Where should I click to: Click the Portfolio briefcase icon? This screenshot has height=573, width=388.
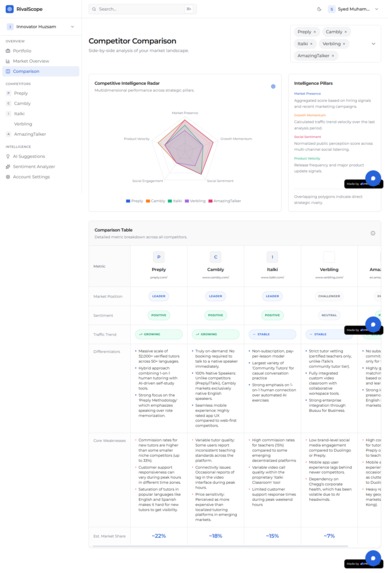[8, 51]
